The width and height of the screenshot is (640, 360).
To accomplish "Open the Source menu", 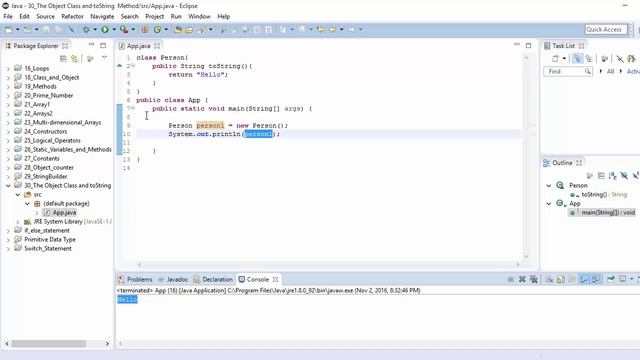I will pos(45,16).
